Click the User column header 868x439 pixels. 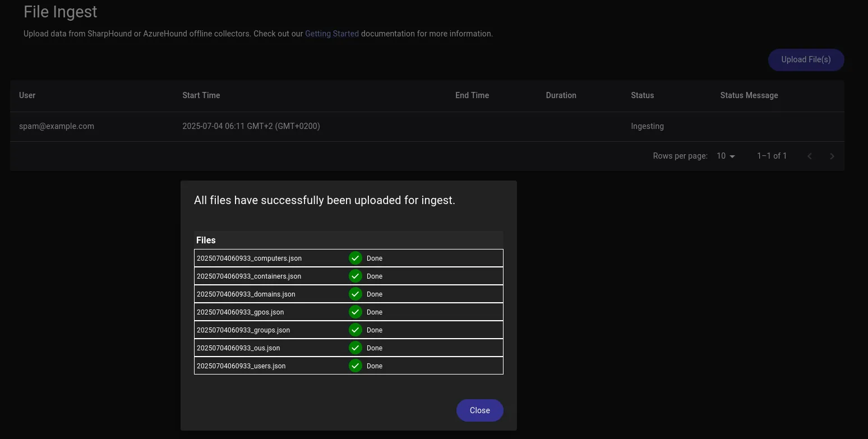(x=27, y=95)
